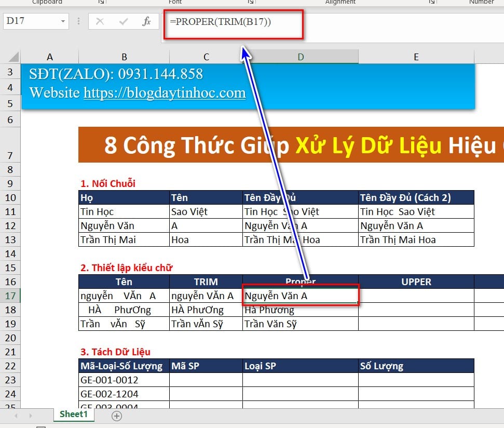Select row 22 header
The height and width of the screenshot is (428, 504).
10,366
